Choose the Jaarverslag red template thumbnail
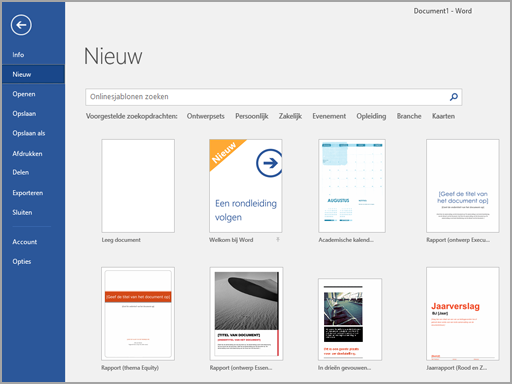Image resolution: width=512 pixels, height=384 pixels. (463, 314)
